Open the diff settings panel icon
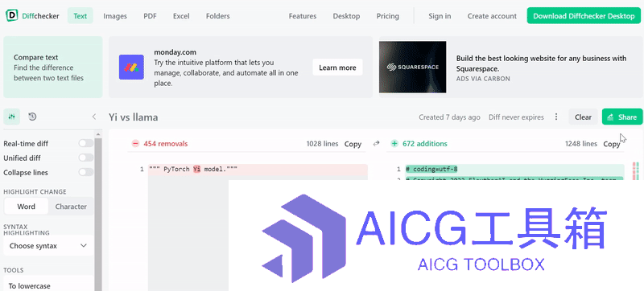This screenshot has width=644, height=291. pos(11,117)
